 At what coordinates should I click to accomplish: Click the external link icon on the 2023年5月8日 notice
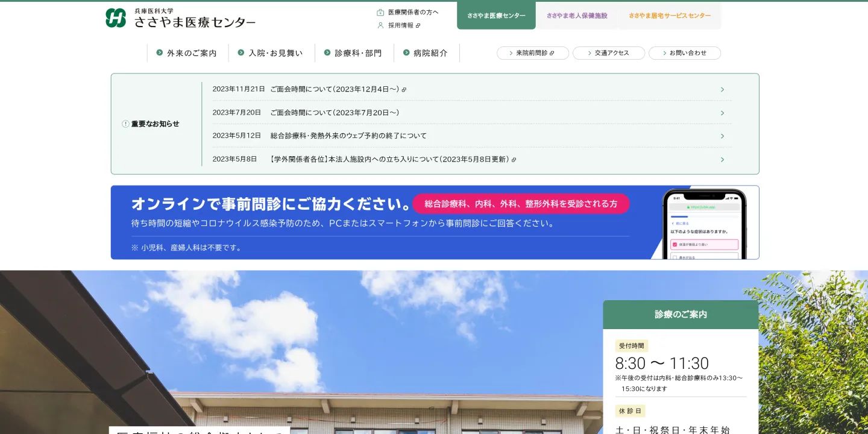[x=514, y=160]
